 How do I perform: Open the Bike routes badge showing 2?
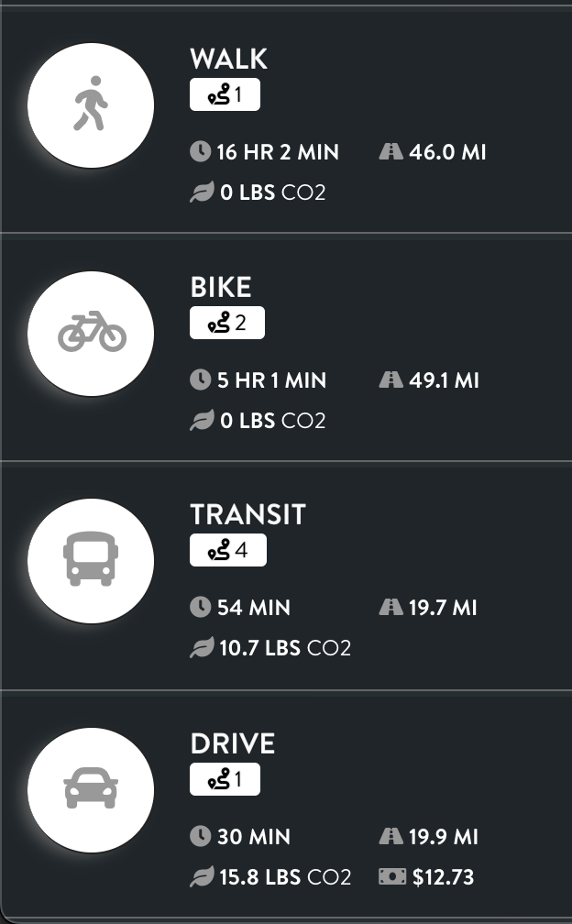click(227, 323)
